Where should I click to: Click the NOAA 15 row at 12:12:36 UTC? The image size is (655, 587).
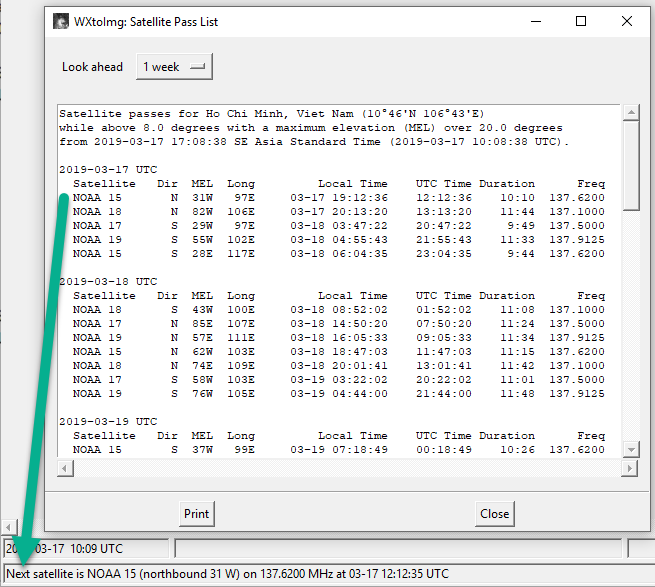pyautogui.click(x=338, y=198)
